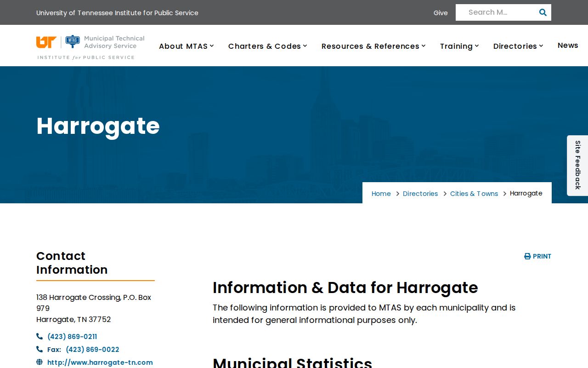The width and height of the screenshot is (588, 368).
Task: Open Directories breadcrumb link
Action: (420, 194)
